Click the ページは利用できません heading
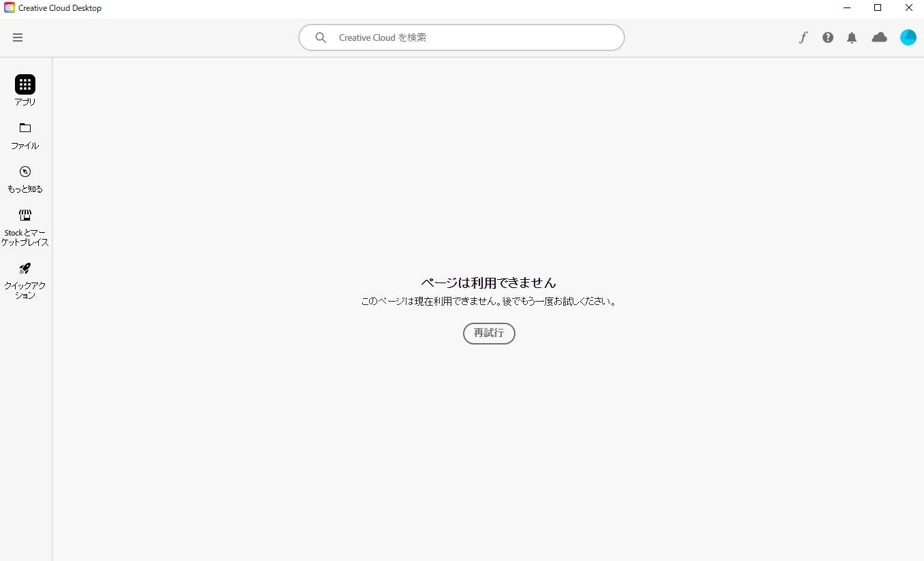 click(x=489, y=283)
